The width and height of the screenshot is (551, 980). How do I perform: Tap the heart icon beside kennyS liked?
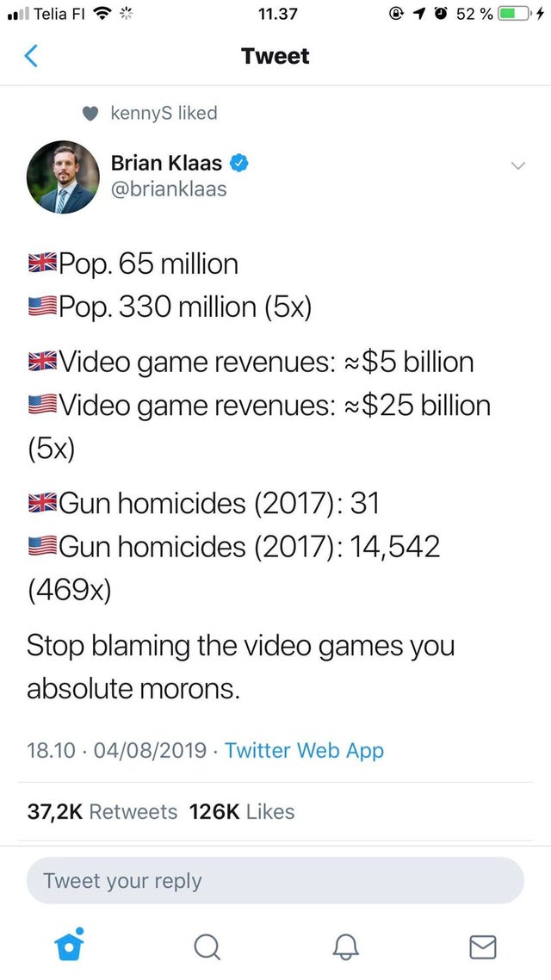tap(90, 113)
